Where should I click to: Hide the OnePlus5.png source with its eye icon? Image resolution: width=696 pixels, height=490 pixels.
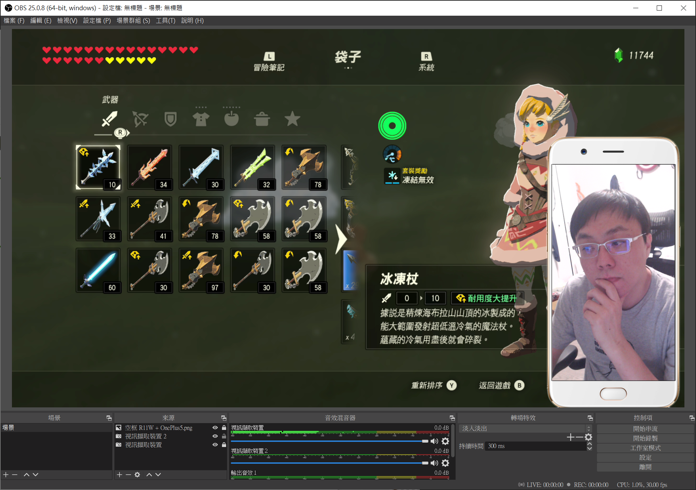tap(214, 428)
